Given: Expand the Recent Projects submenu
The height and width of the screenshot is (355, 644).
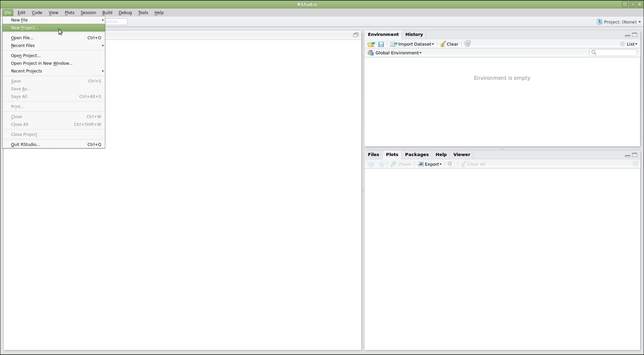Looking at the screenshot, I should (x=26, y=71).
